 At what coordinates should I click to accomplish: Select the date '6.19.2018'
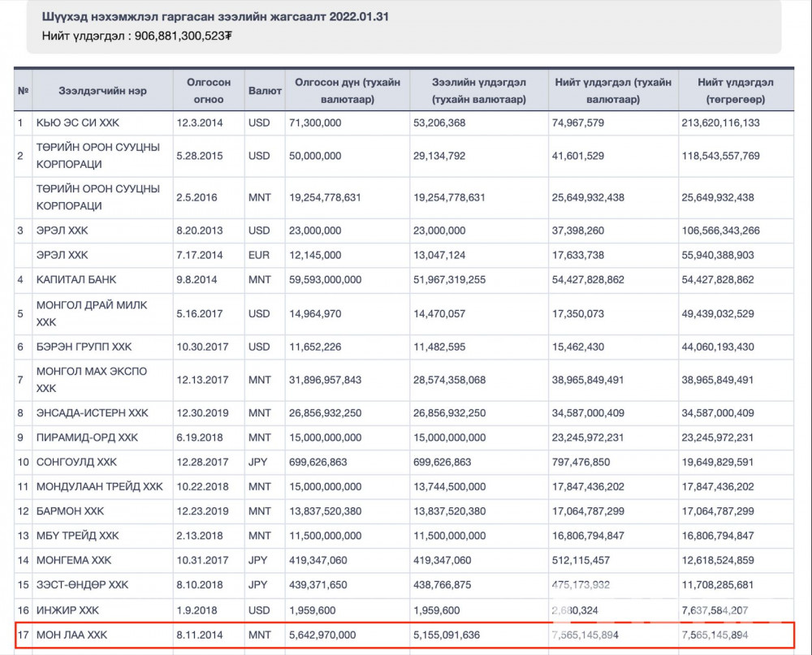(200, 437)
